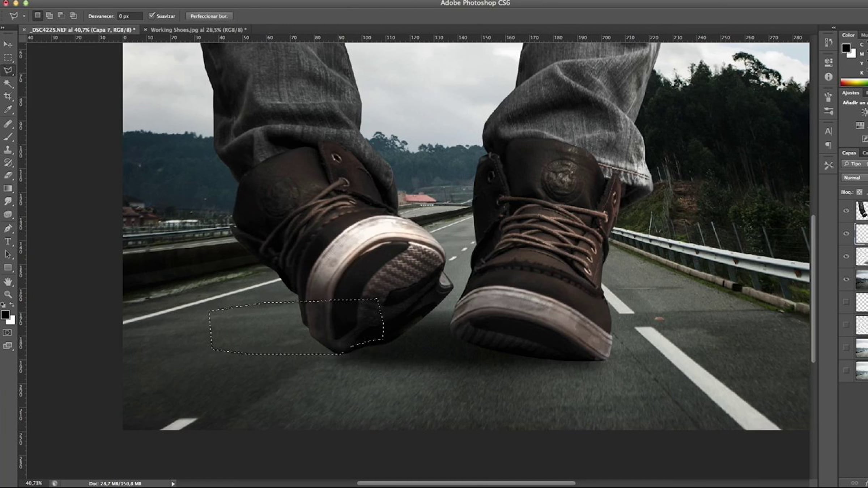Open the Capas panel tab
Viewport: 868px width, 488px height.
click(849, 153)
